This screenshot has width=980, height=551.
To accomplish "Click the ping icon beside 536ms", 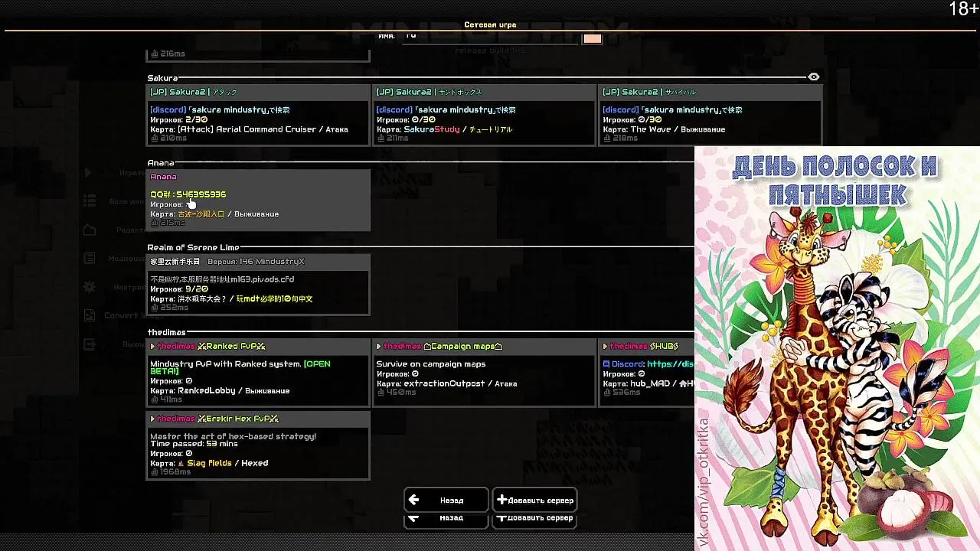I will pos(606,393).
